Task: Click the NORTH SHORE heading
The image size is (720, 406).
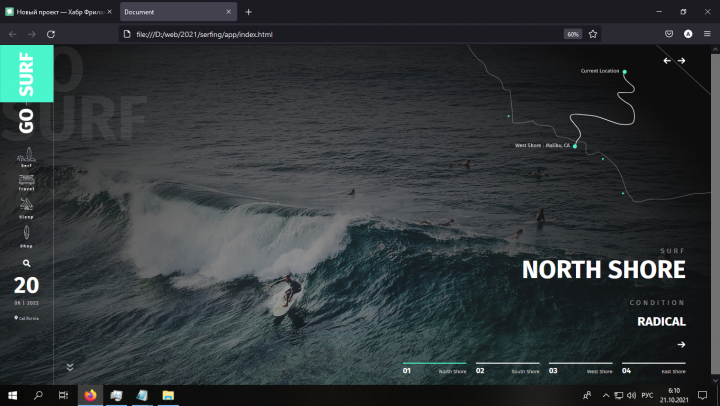Action: (603, 270)
